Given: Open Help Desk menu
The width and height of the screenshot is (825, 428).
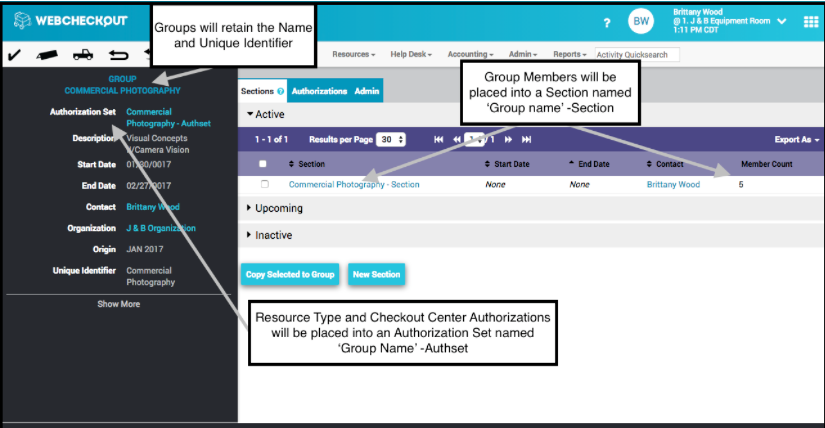Looking at the screenshot, I should (411, 54).
